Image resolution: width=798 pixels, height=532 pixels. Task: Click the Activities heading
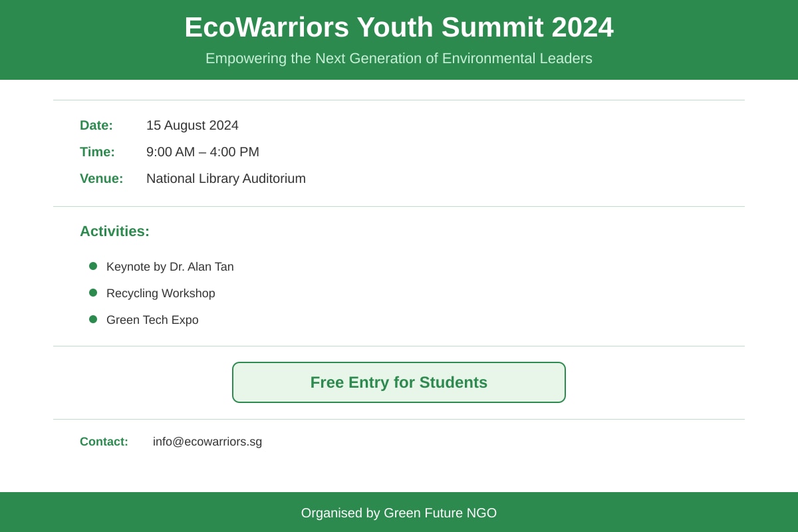(114, 231)
